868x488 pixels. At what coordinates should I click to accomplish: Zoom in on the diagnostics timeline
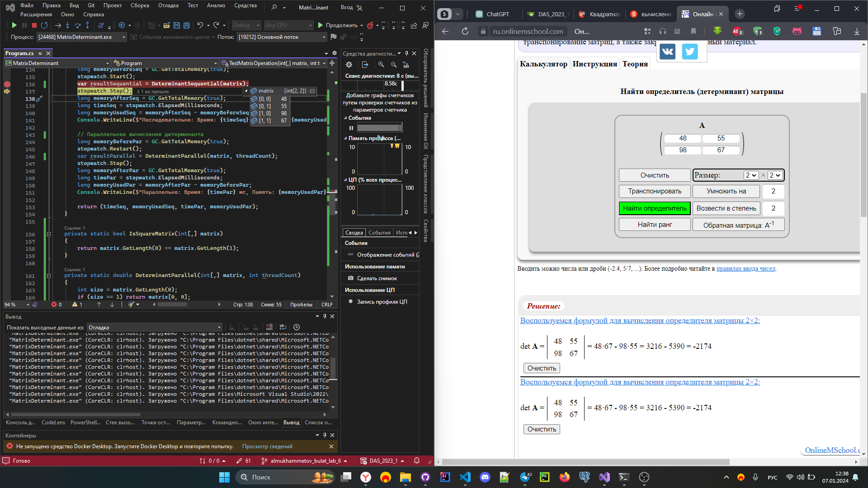381,65
